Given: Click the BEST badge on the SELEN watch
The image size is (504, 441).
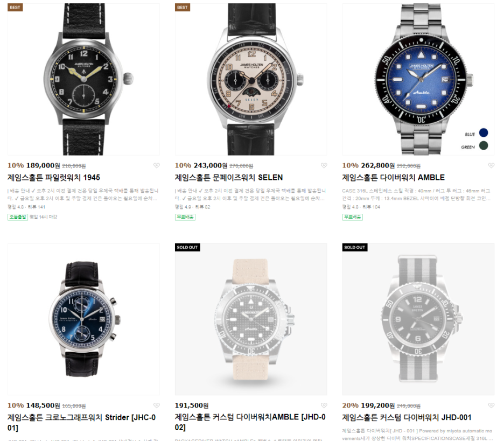Looking at the screenshot, I should [x=182, y=8].
